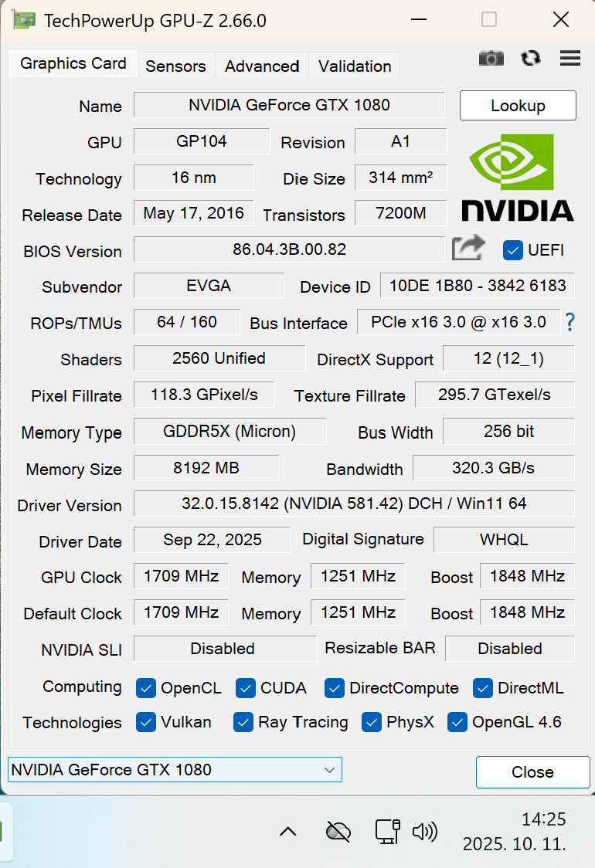Viewport: 595px width, 868px height.
Task: Click the volume speaker tray icon
Action: tap(424, 831)
